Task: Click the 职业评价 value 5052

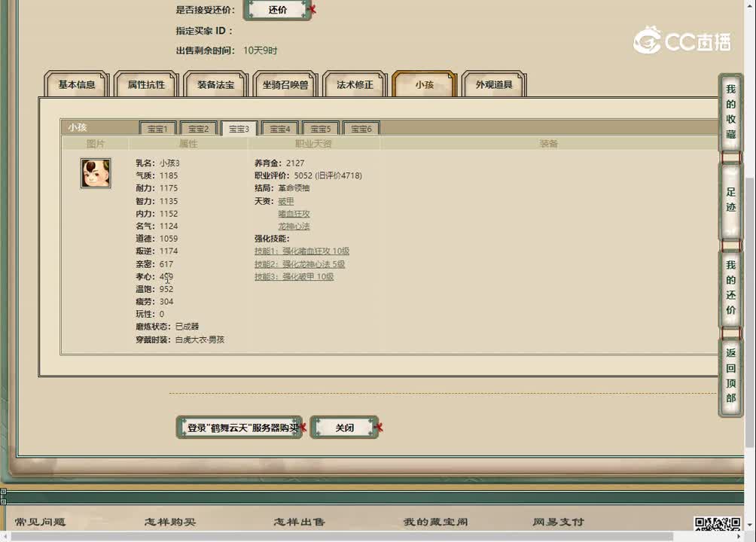Action: 303,175
